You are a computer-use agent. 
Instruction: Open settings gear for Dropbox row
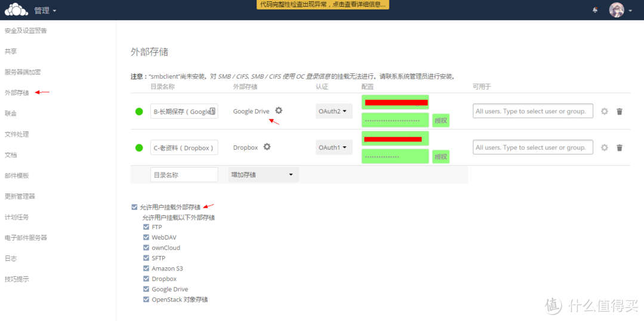[x=604, y=147]
